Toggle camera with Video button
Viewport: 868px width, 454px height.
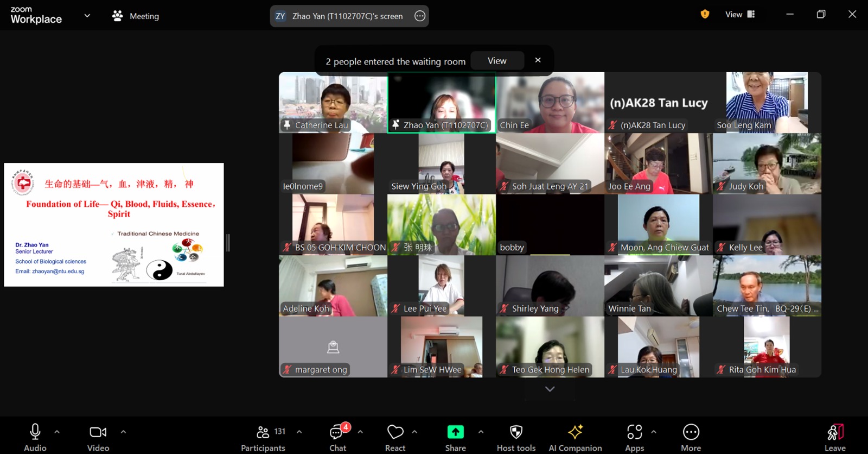[x=98, y=438]
